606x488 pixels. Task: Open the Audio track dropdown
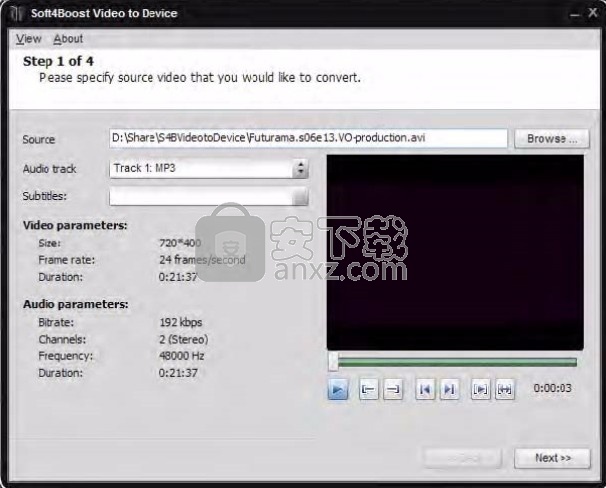[x=209, y=168]
